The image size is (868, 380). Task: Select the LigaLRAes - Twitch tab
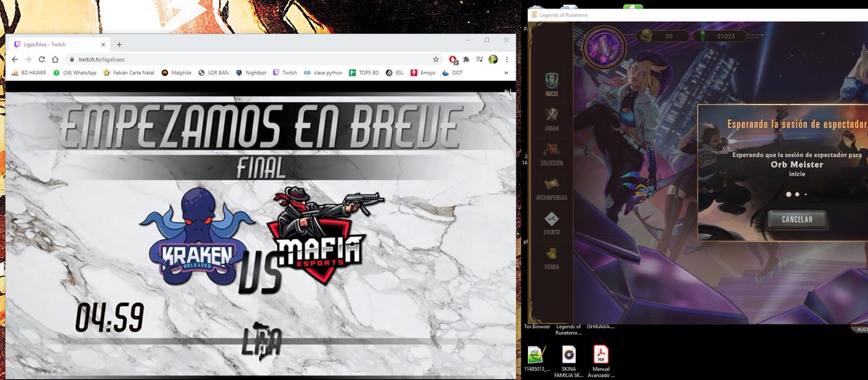(x=58, y=44)
